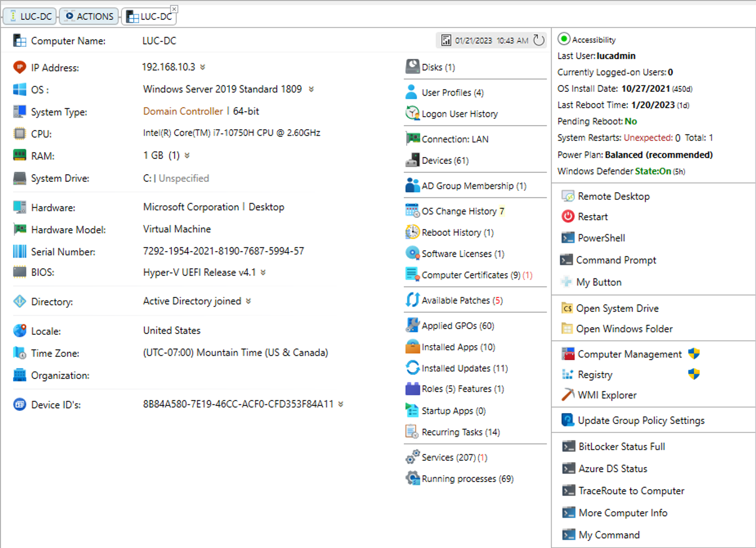Close the active LUC-DC tab
Screen dimensions: 756x548
(174, 9)
